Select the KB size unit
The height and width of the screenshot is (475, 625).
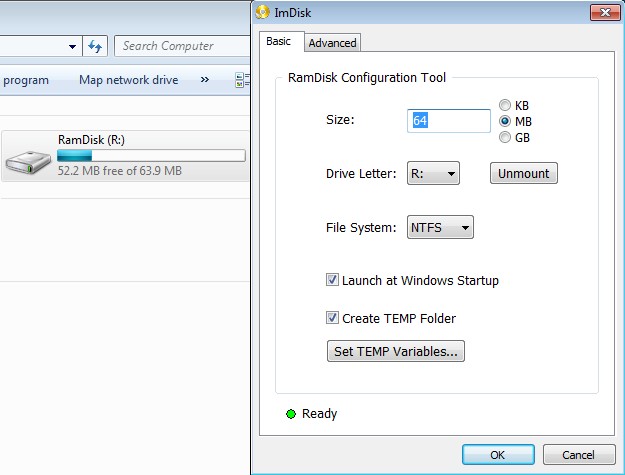click(x=505, y=105)
